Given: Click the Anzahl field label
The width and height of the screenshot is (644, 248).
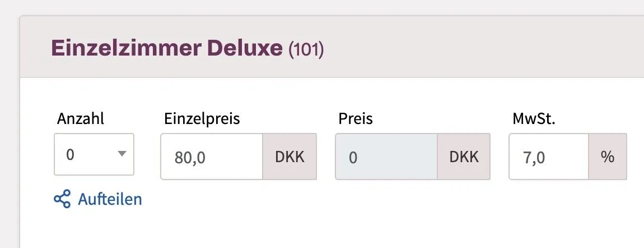Looking at the screenshot, I should tap(81, 118).
